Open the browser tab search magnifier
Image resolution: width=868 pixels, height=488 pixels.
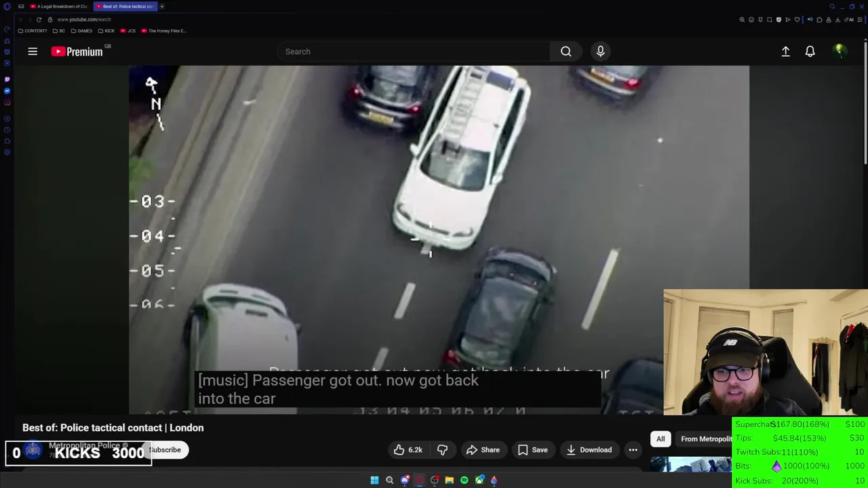832,6
